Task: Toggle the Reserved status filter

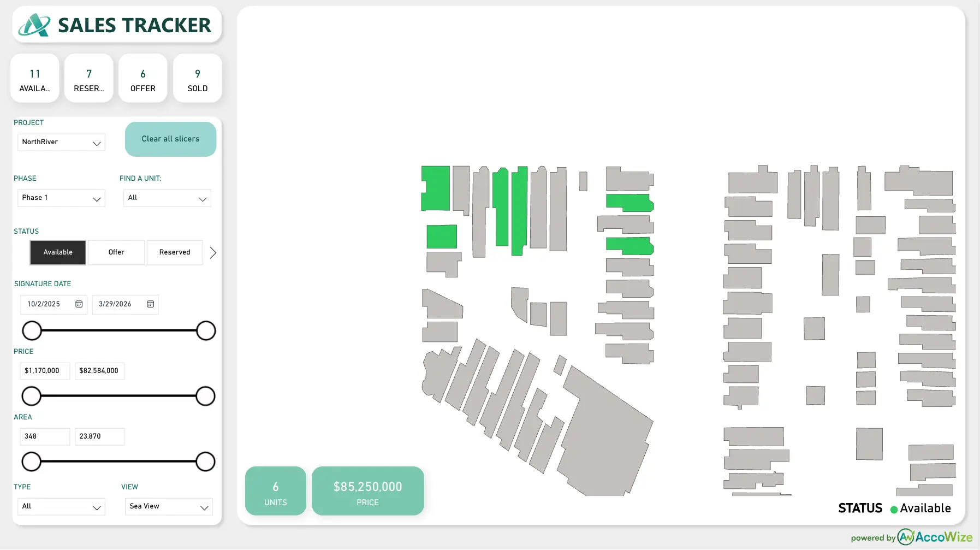Action: (175, 252)
